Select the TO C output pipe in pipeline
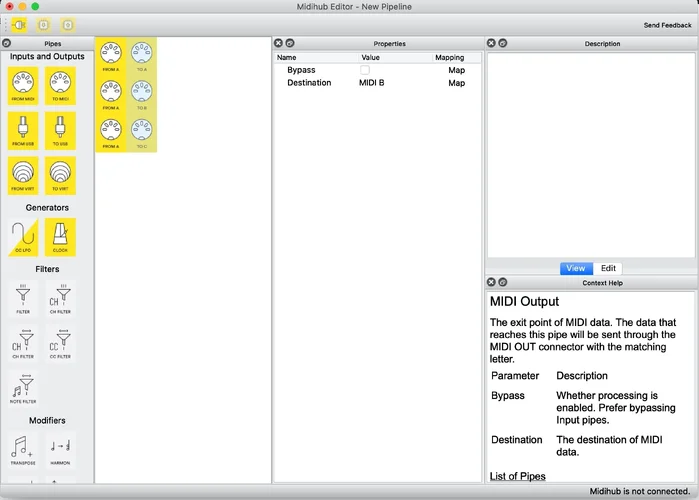 click(141, 133)
